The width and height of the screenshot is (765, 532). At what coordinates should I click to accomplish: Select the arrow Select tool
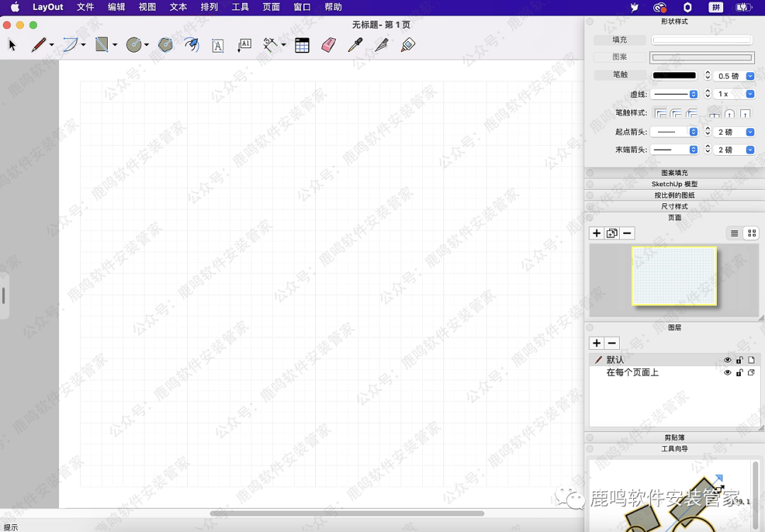(12, 45)
